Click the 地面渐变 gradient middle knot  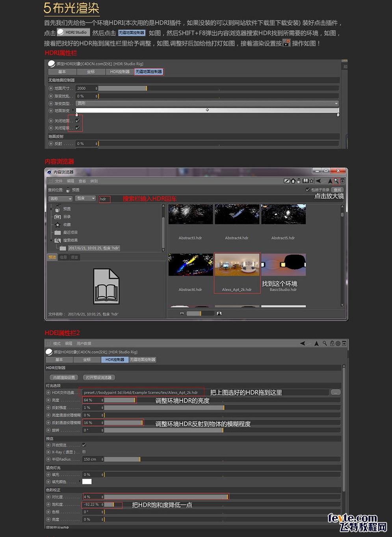coord(207,110)
